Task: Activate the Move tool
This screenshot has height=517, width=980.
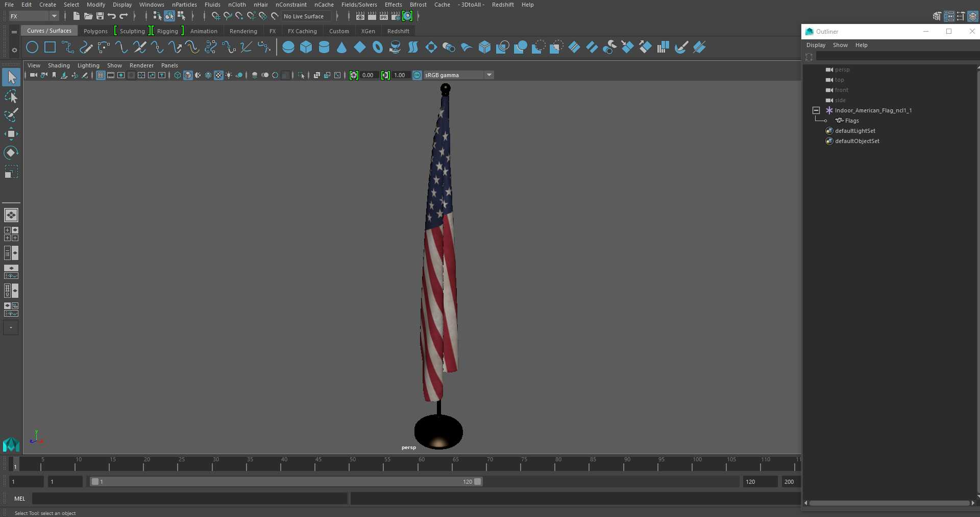Action: point(11,134)
